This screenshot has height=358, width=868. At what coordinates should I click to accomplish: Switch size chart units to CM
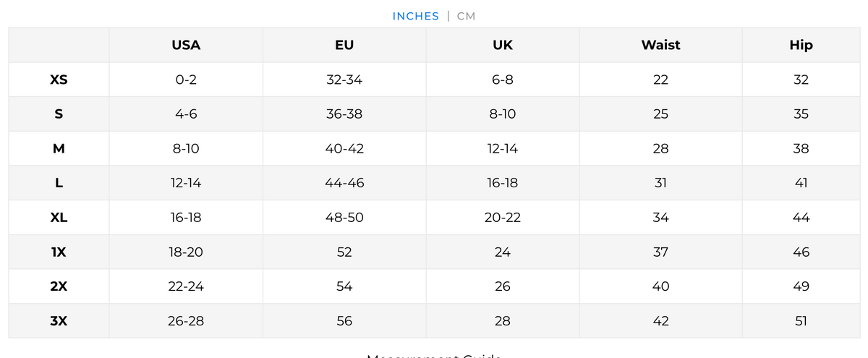click(467, 16)
